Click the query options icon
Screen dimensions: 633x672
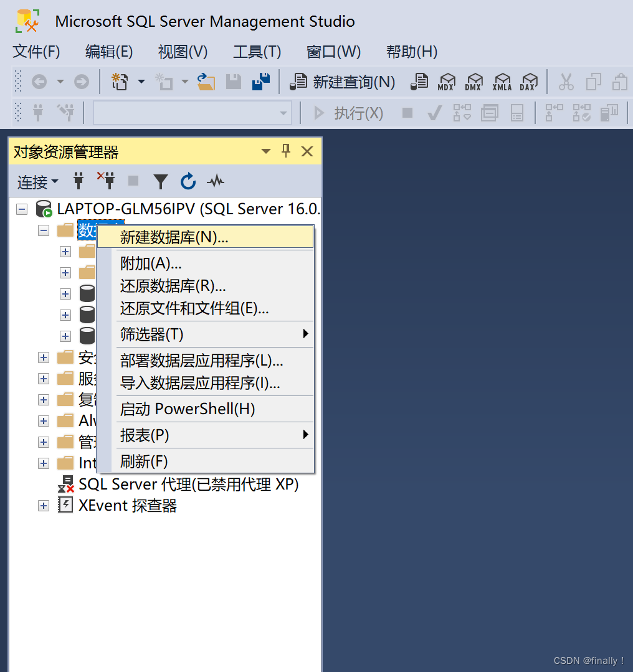[x=490, y=113]
